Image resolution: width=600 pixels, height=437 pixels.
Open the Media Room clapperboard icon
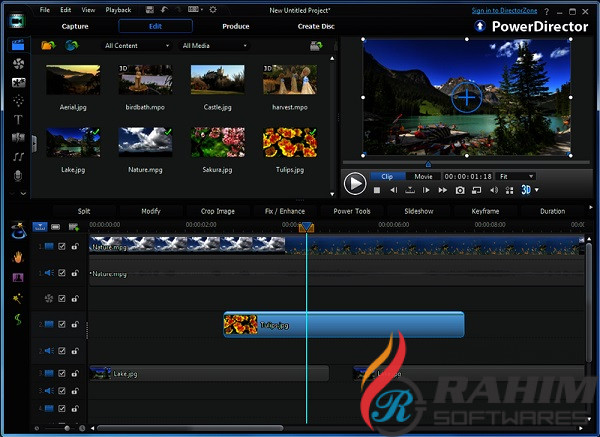tap(18, 45)
